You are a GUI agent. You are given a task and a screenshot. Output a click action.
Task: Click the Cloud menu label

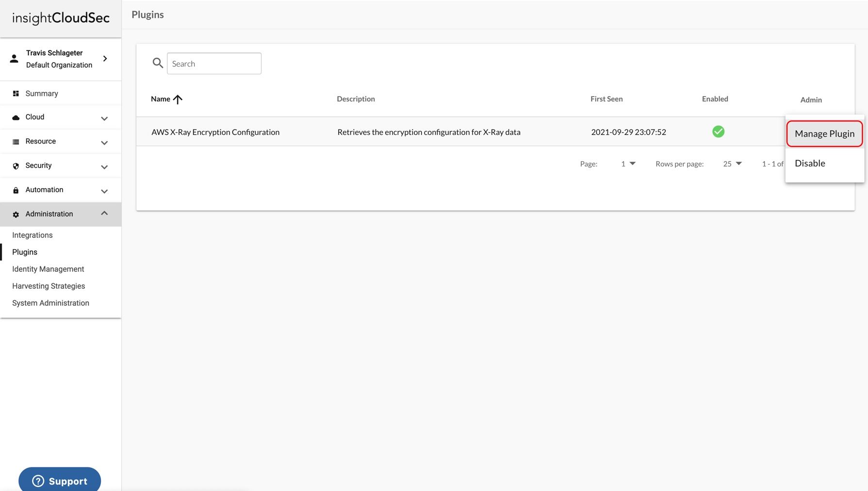coord(35,117)
